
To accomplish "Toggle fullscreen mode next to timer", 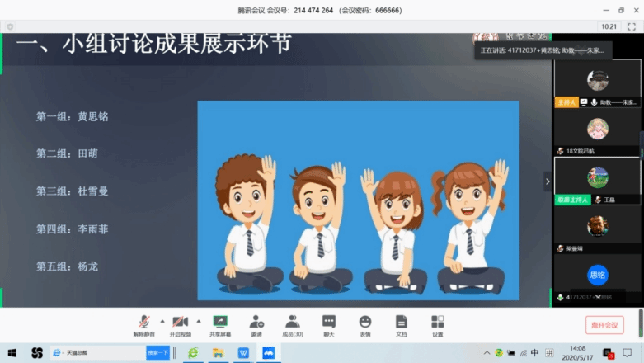I will (632, 26).
